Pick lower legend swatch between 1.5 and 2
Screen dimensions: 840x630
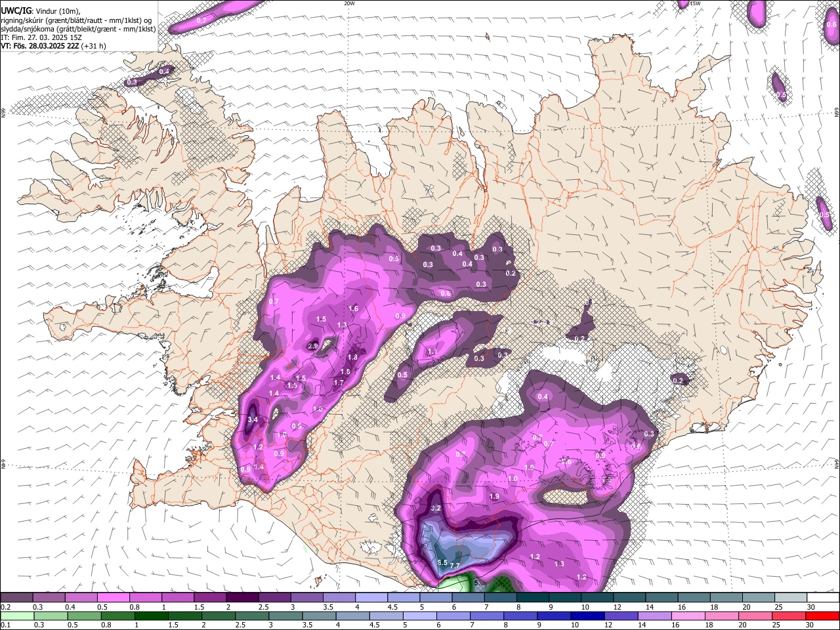pos(184,616)
